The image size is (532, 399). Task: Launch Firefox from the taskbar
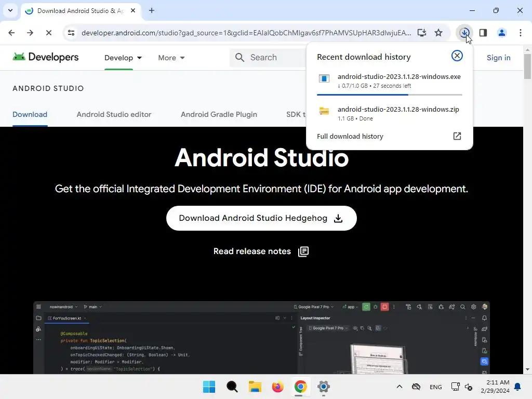(x=277, y=387)
